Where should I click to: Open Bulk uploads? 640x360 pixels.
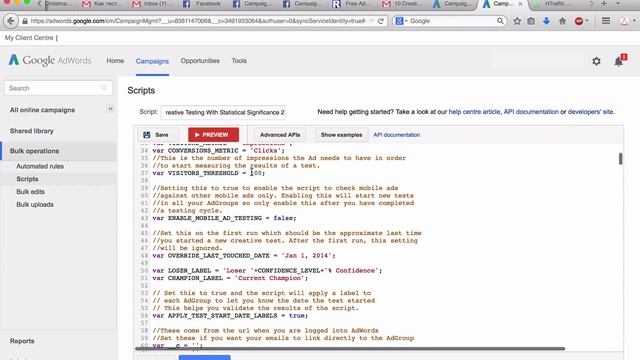click(35, 204)
